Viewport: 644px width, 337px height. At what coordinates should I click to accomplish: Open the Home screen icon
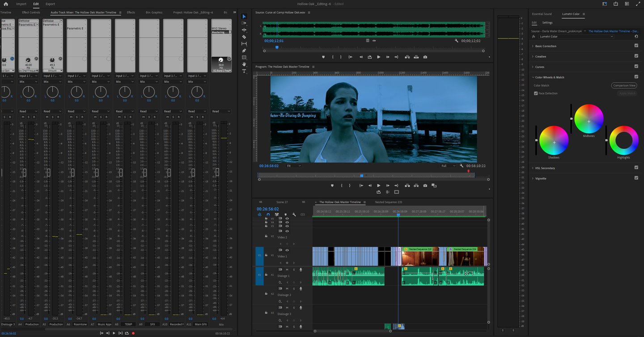click(x=6, y=4)
